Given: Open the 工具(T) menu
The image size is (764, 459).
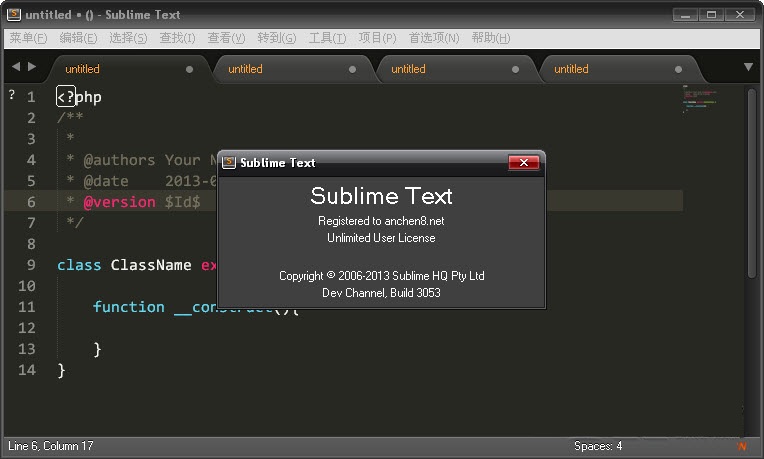Looking at the screenshot, I should 327,38.
